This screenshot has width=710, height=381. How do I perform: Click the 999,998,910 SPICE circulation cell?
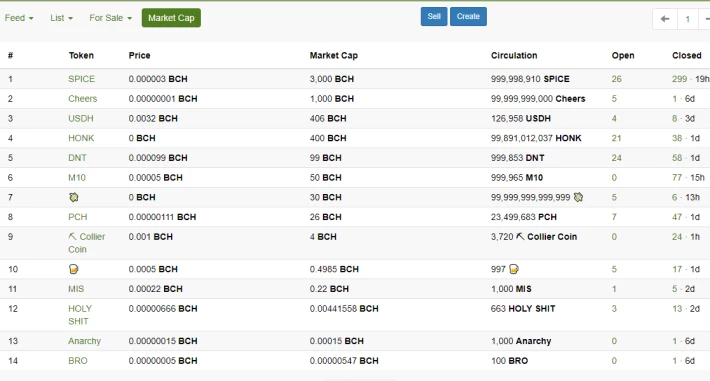[530, 79]
